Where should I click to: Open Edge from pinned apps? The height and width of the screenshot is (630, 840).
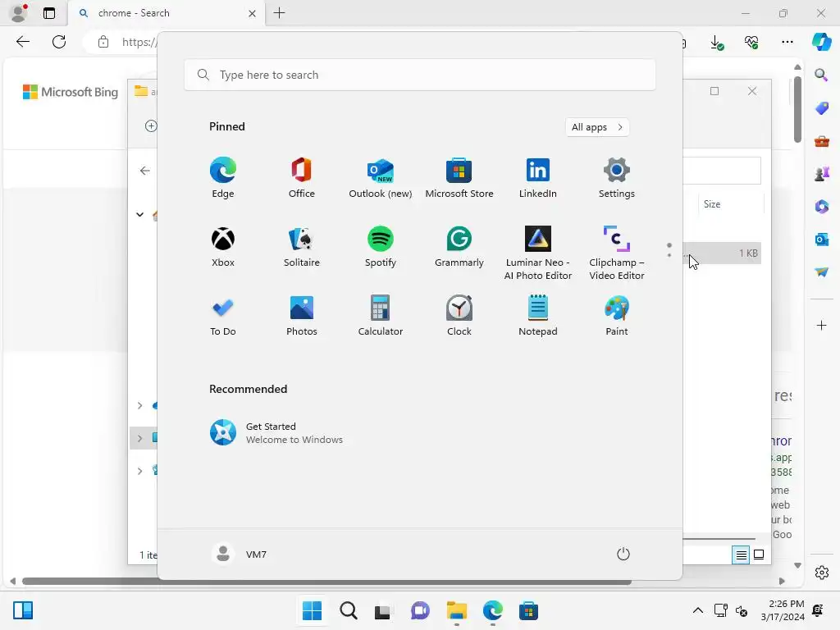pyautogui.click(x=223, y=178)
